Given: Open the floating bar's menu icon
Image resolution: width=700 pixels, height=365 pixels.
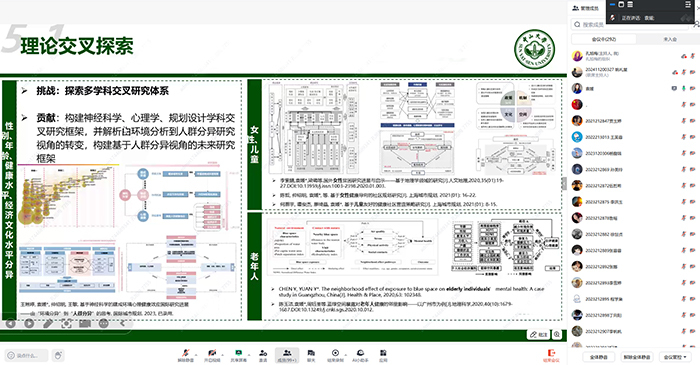Looking at the screenshot, I should point(688,4).
